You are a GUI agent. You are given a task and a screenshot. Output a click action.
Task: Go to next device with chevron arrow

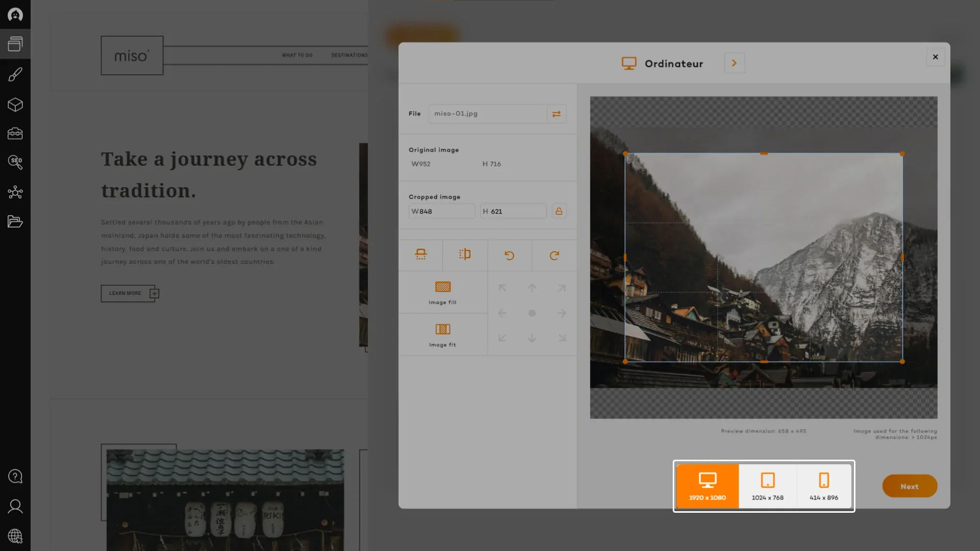(734, 63)
